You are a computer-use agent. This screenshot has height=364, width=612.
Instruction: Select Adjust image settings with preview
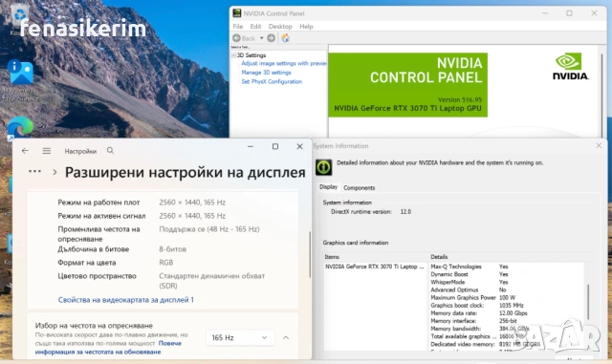click(x=284, y=63)
